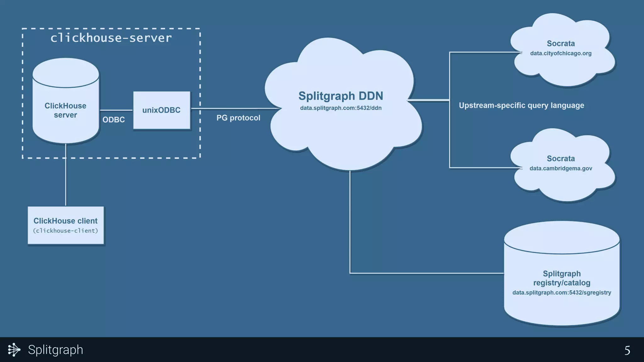This screenshot has height=362, width=644.
Task: Click data.splitgraph.com:5432/sgregistry address text
Action: tap(562, 293)
